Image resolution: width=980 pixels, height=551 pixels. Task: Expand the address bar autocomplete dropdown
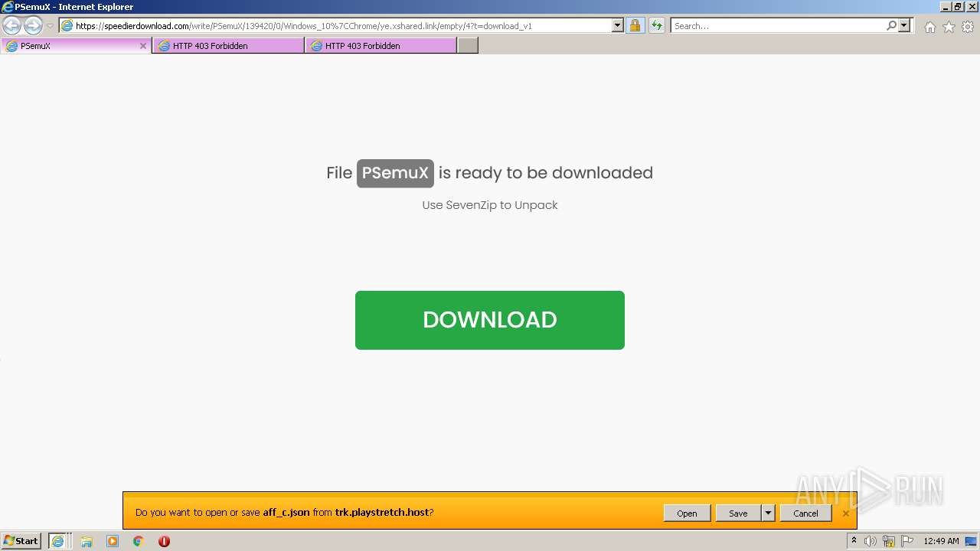(618, 26)
